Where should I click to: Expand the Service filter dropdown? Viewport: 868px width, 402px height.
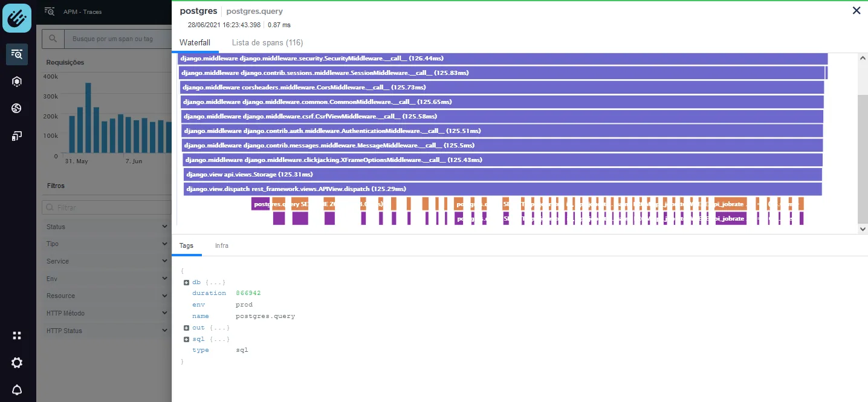click(107, 261)
